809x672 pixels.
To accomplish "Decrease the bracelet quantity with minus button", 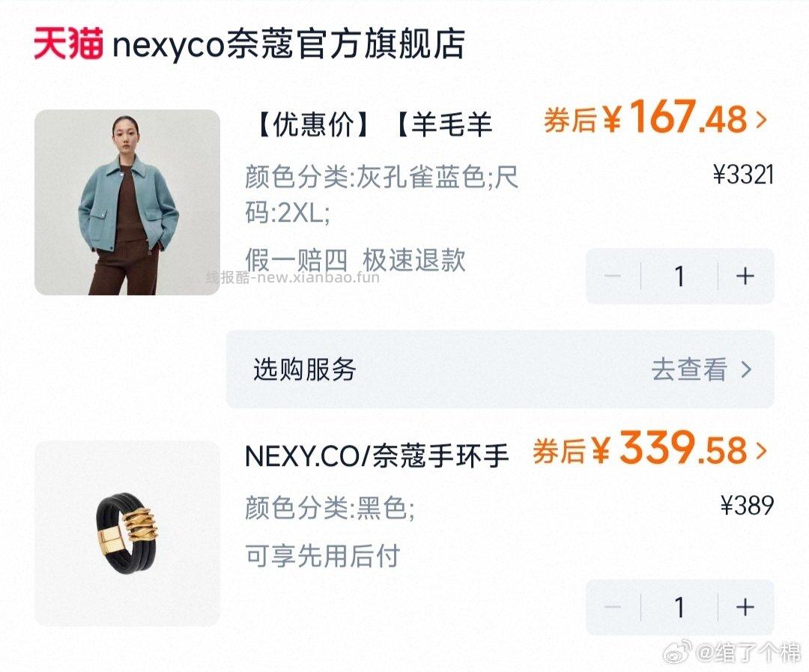I will coord(613,608).
